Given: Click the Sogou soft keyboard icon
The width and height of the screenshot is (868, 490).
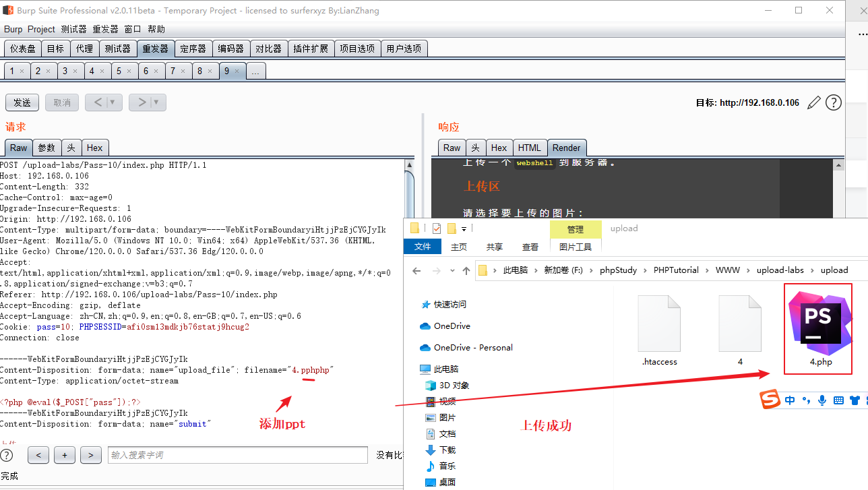Looking at the screenshot, I should coord(838,400).
